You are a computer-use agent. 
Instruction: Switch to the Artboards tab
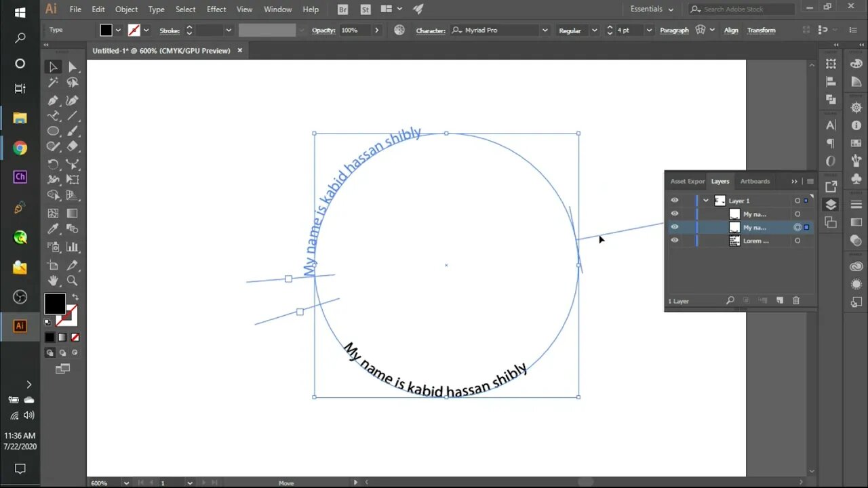755,181
